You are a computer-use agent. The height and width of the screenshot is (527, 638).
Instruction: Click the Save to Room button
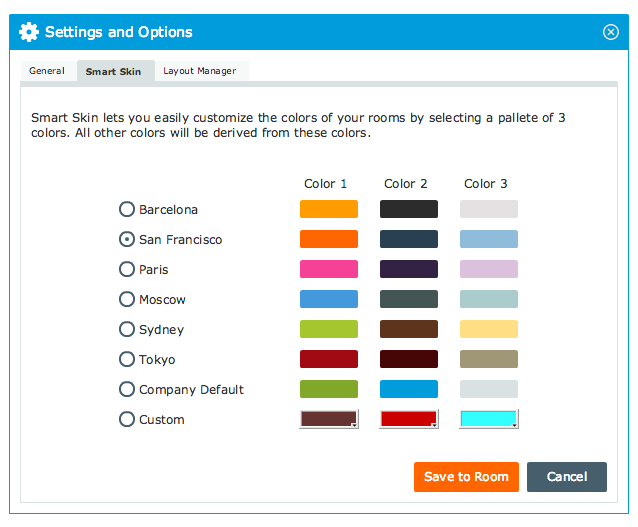[466, 477]
